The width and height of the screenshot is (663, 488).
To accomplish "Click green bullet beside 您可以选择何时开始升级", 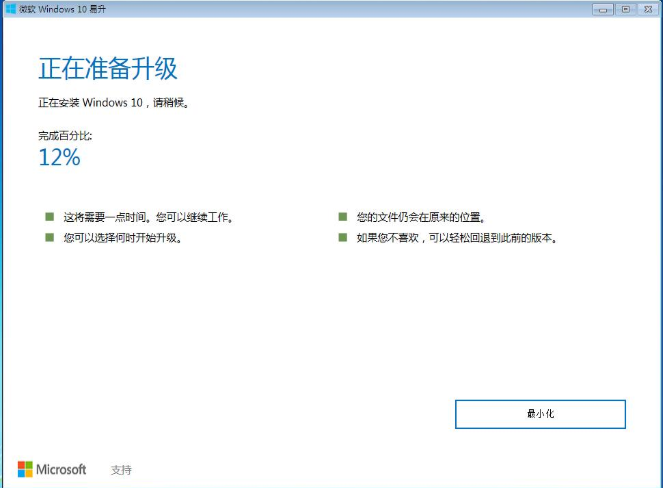I will tap(48, 238).
